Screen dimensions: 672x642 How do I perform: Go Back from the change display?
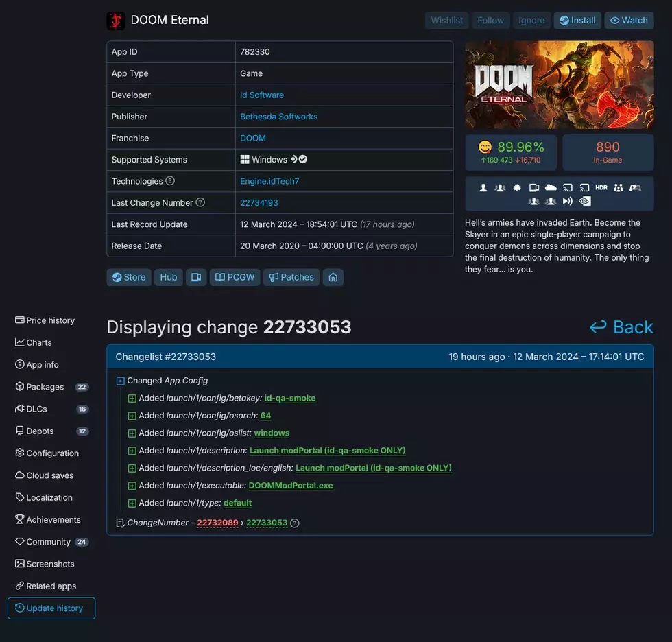pyautogui.click(x=621, y=327)
